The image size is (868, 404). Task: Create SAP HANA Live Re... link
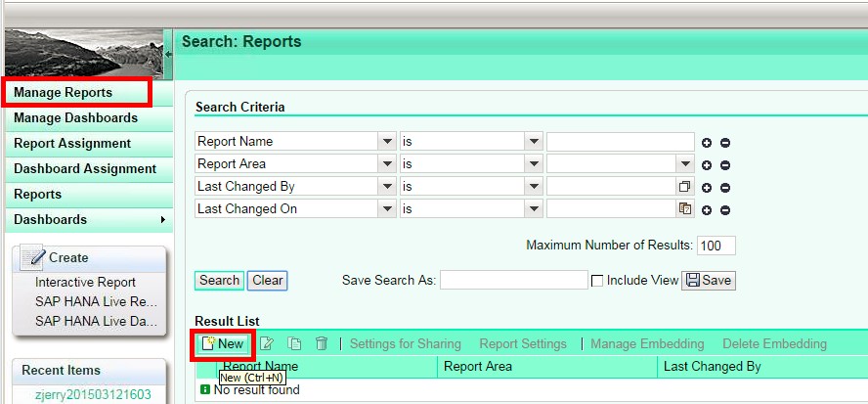[97, 302]
